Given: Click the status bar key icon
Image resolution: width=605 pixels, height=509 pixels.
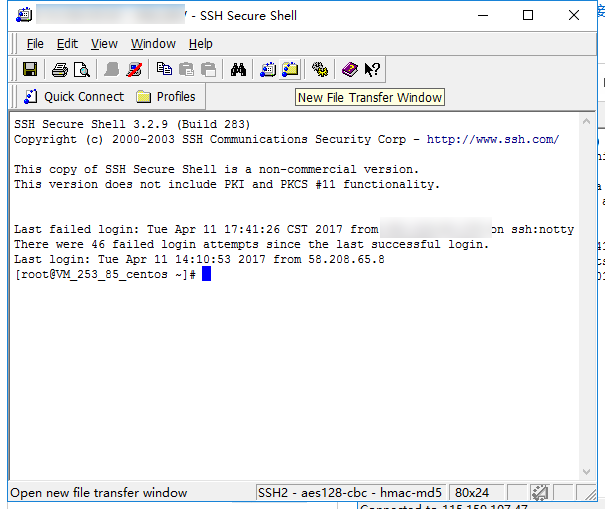Looking at the screenshot, I should click(539, 492).
